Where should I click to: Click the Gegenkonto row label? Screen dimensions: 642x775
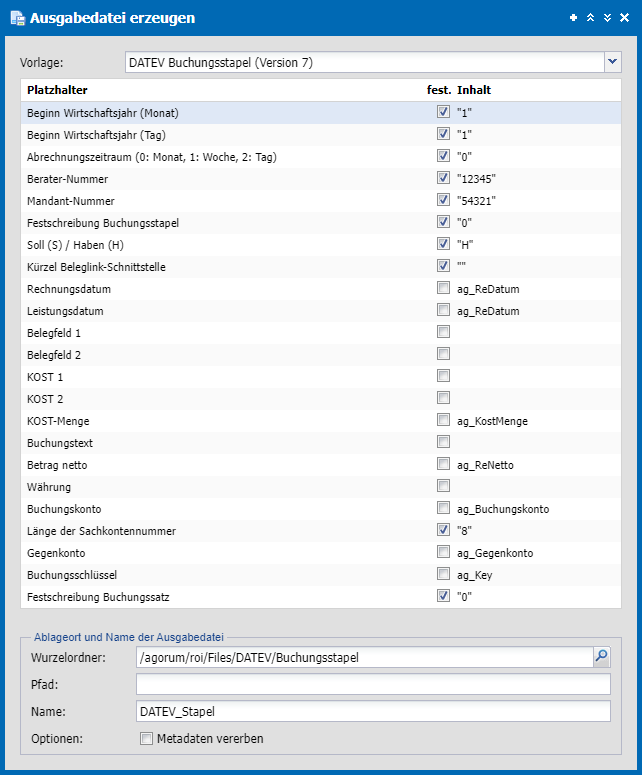56,553
